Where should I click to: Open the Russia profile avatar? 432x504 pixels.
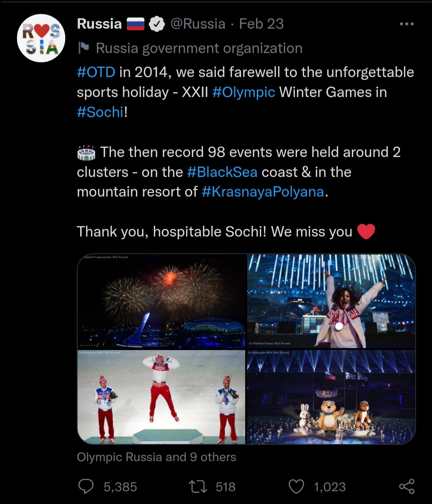(x=41, y=38)
